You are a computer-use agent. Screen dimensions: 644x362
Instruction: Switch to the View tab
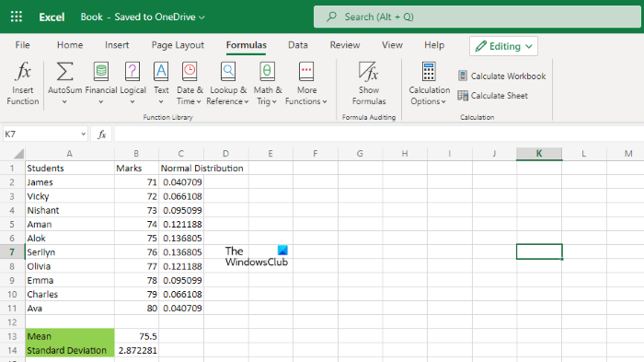click(x=392, y=45)
